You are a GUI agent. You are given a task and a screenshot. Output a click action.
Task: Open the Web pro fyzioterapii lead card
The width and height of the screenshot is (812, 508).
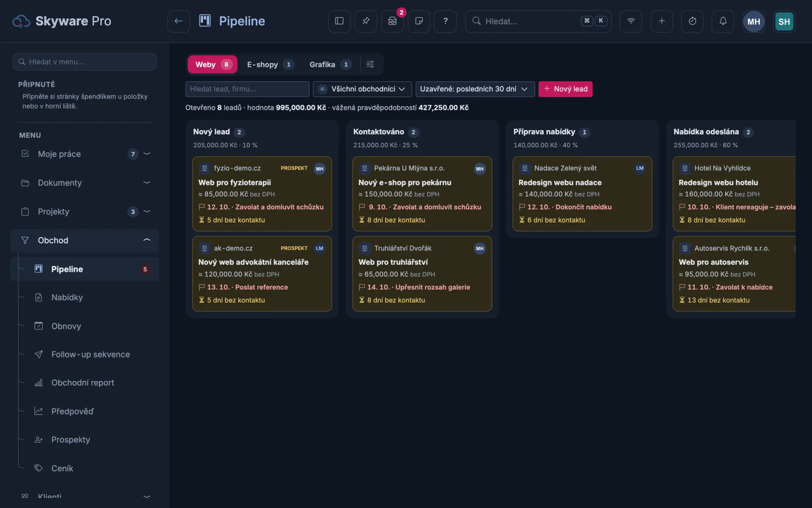pos(262,194)
